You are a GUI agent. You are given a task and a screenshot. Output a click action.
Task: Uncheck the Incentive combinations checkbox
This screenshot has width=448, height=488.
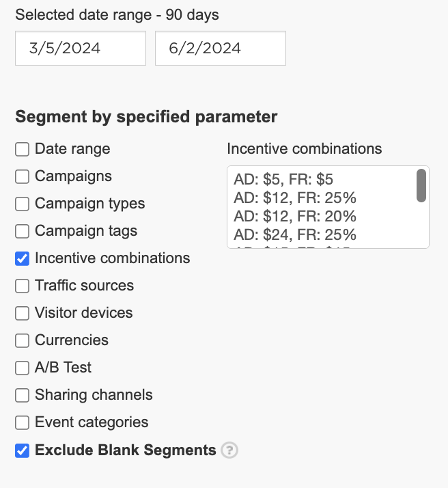click(x=22, y=258)
